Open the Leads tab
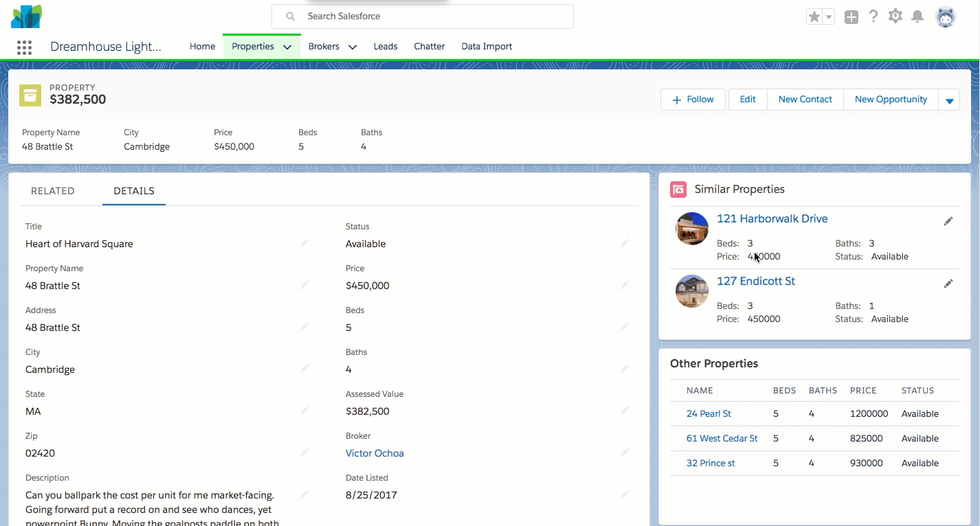Screen dimensions: 980x526 tap(386, 46)
